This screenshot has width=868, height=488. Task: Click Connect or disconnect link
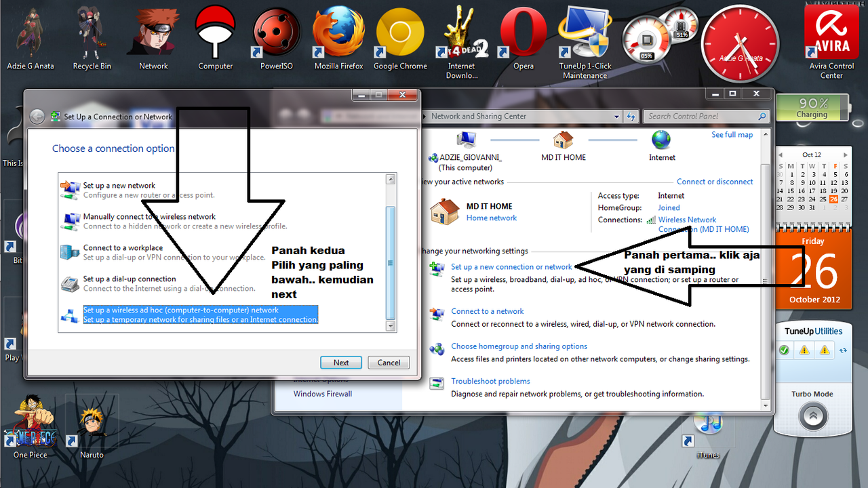point(715,182)
